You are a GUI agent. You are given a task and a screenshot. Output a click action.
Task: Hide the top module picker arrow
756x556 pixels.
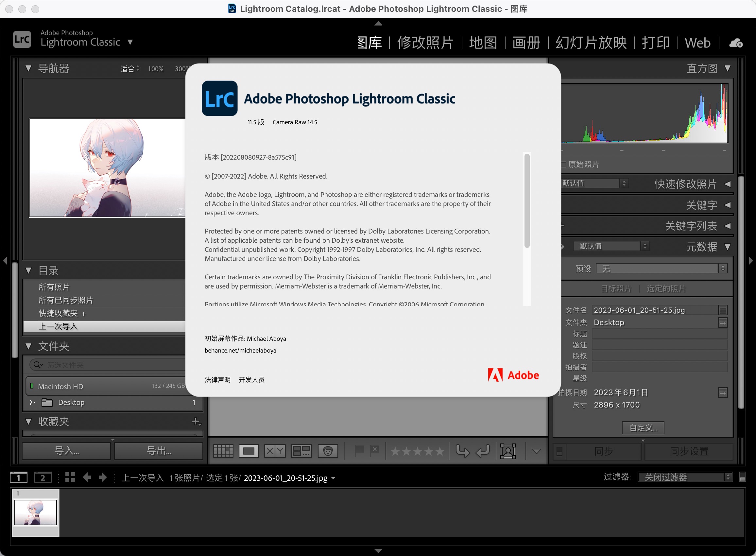[x=378, y=23]
